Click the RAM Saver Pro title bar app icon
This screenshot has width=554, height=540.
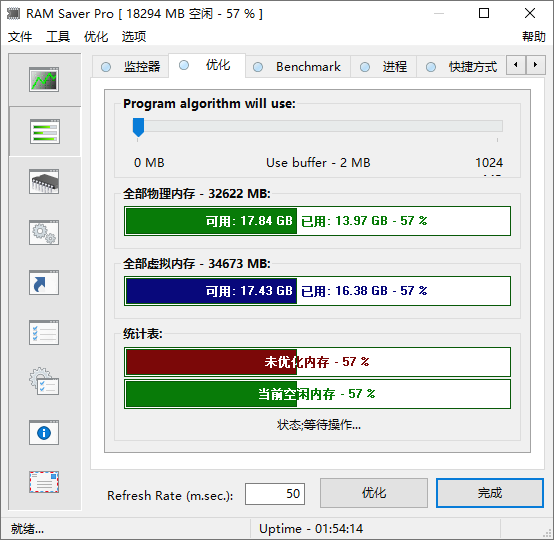(13, 13)
